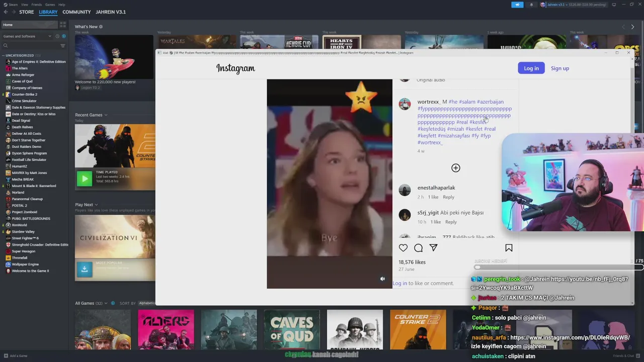Click the library search magnifier icon
The image size is (644, 362).
pyautogui.click(x=6, y=46)
